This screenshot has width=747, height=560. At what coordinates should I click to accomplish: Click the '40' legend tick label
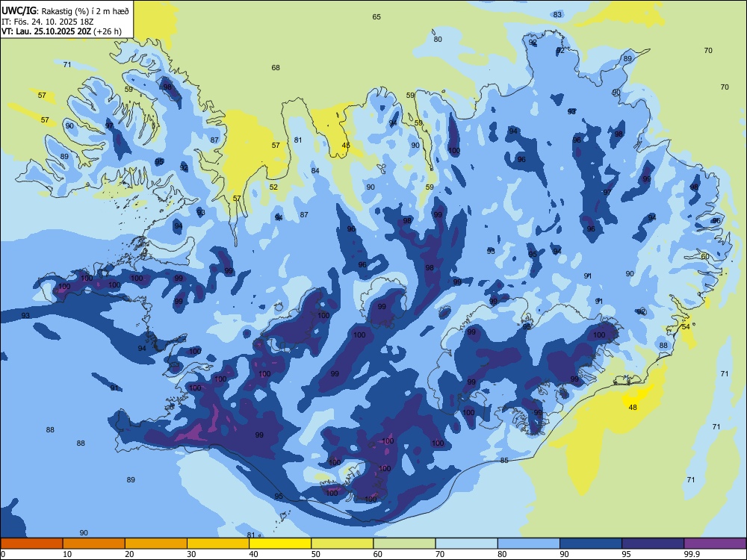click(x=253, y=554)
